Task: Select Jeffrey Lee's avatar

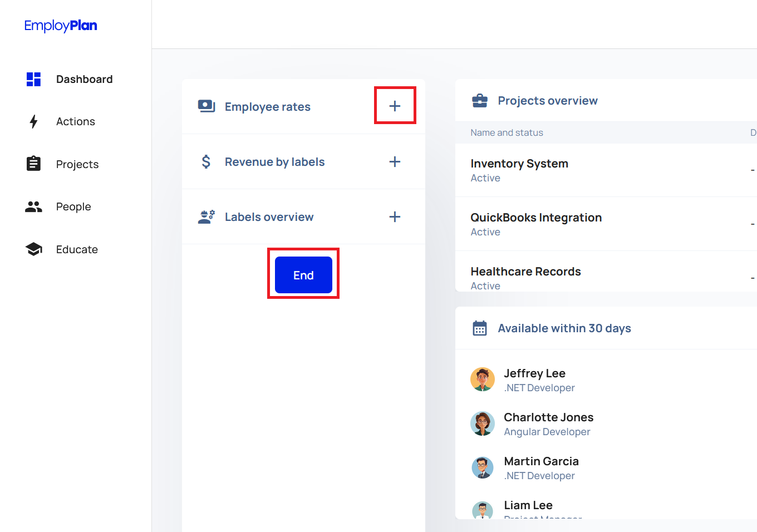Action: [x=482, y=380]
